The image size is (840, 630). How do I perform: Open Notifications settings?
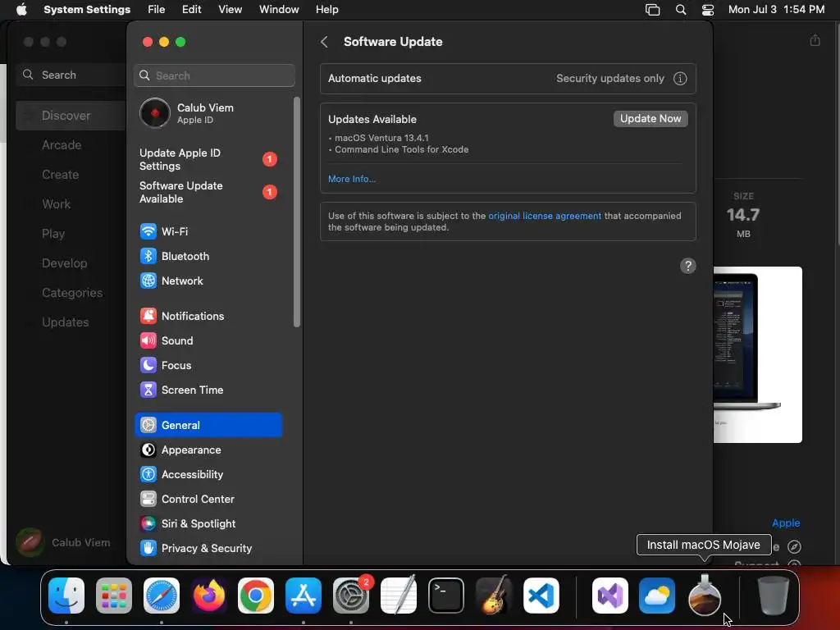coord(208,316)
